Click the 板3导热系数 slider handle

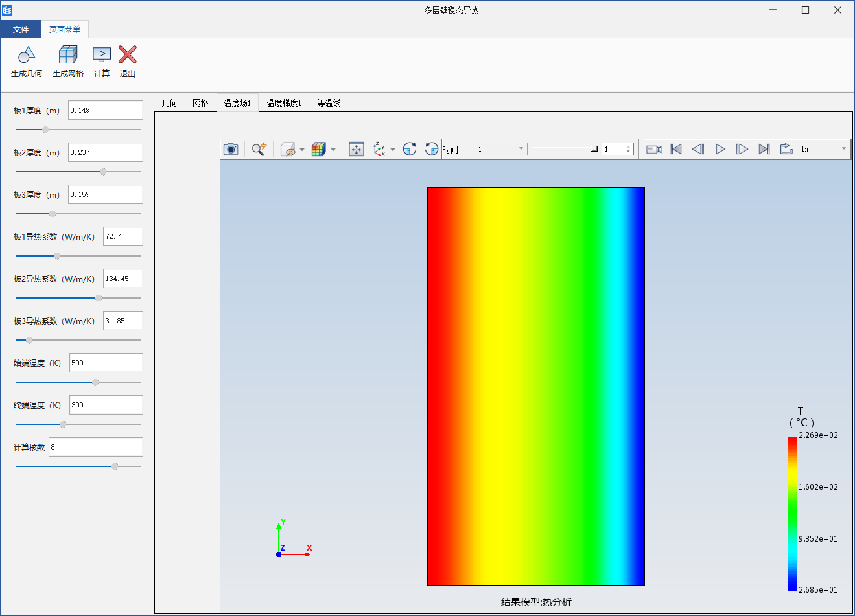point(29,340)
